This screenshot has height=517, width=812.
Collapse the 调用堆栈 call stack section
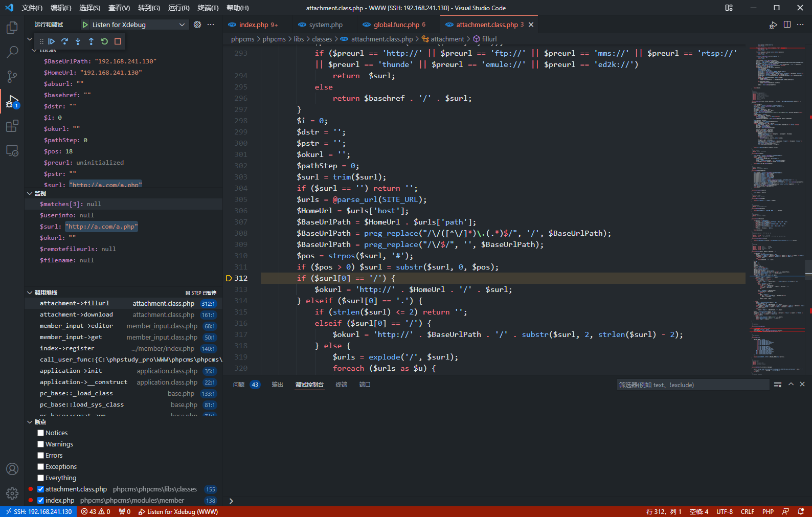pos(30,293)
